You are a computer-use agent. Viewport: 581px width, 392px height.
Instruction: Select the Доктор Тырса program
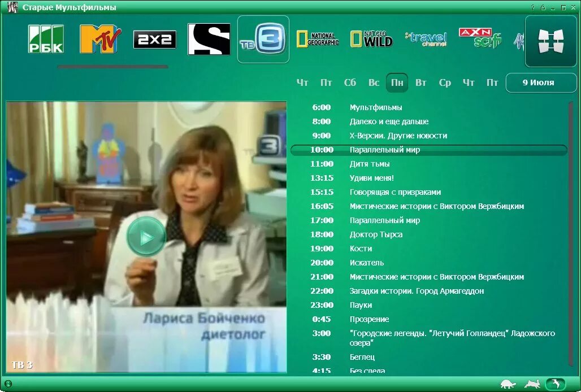(429, 234)
